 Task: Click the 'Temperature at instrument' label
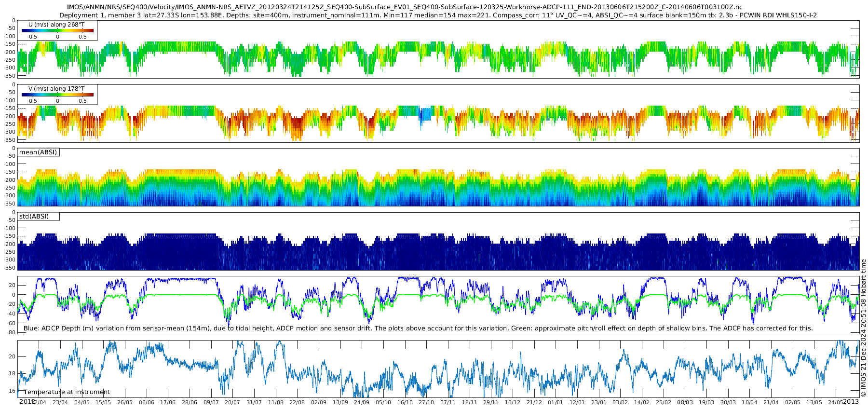tap(67, 392)
